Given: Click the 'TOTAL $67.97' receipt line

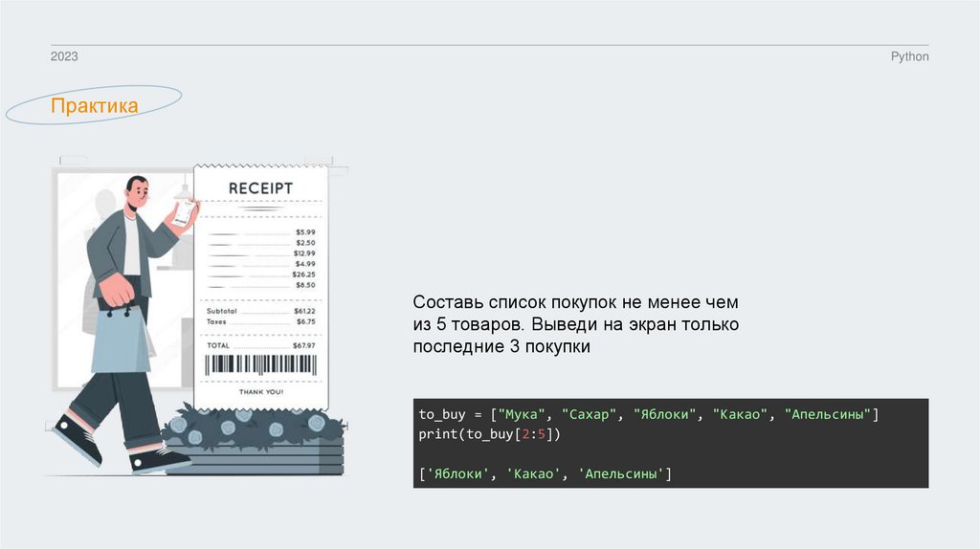Looking at the screenshot, I should (260, 345).
